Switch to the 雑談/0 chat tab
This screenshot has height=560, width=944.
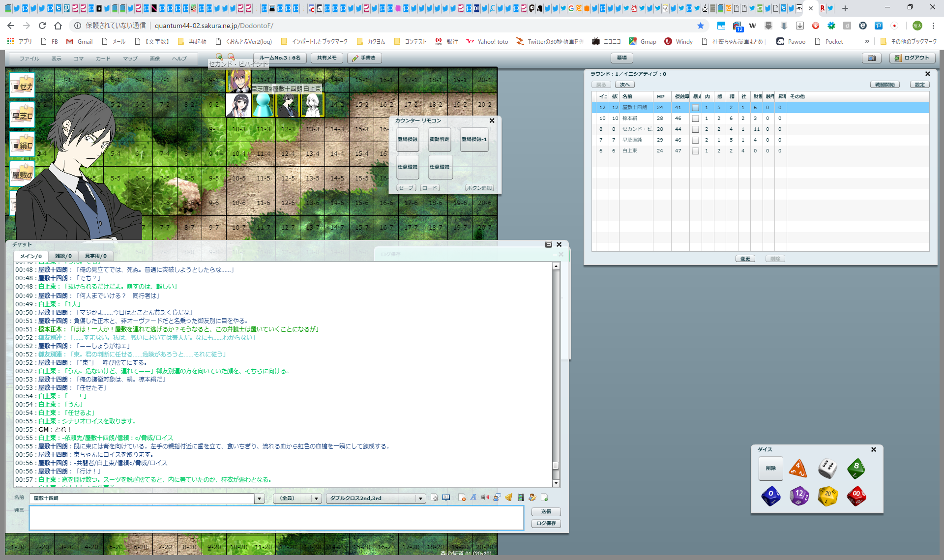63,256
